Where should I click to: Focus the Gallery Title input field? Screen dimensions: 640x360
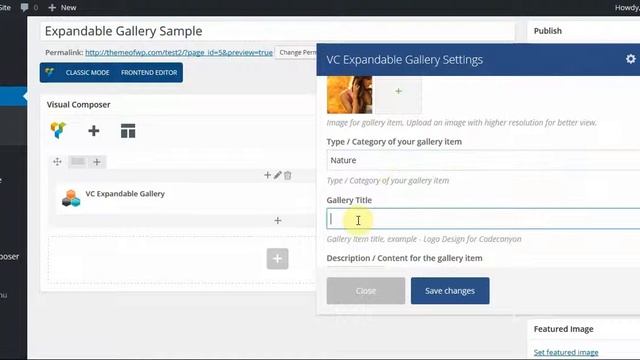click(483, 219)
